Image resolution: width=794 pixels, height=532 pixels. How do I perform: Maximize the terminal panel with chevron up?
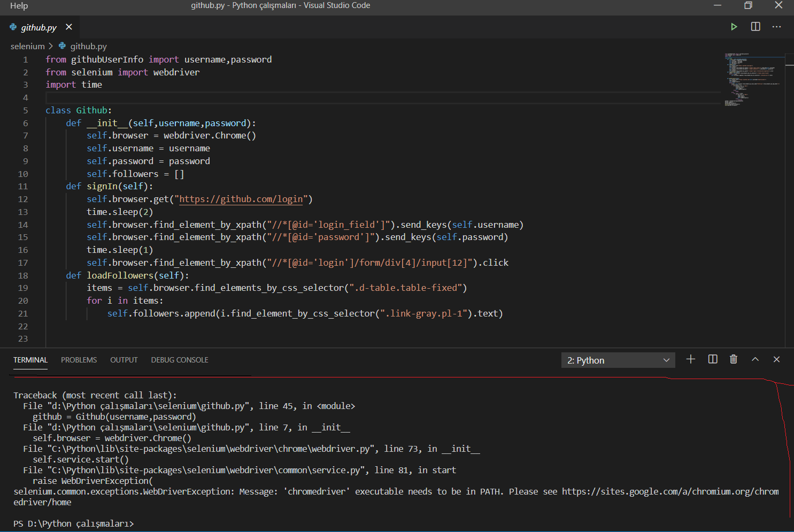(x=755, y=359)
